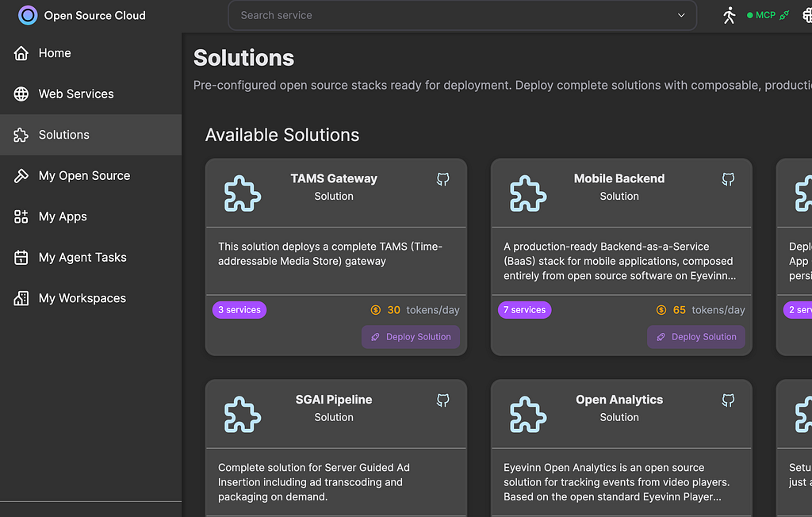
Task: Click the coin icon beside 30 tokens
Action: [x=376, y=310]
